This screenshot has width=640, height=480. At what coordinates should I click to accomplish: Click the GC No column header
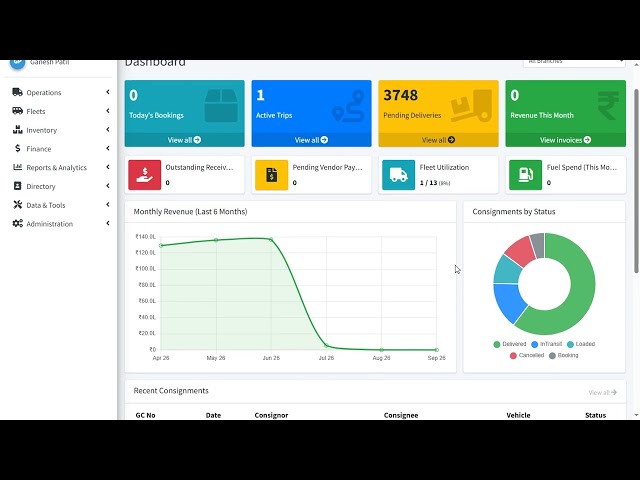point(145,415)
